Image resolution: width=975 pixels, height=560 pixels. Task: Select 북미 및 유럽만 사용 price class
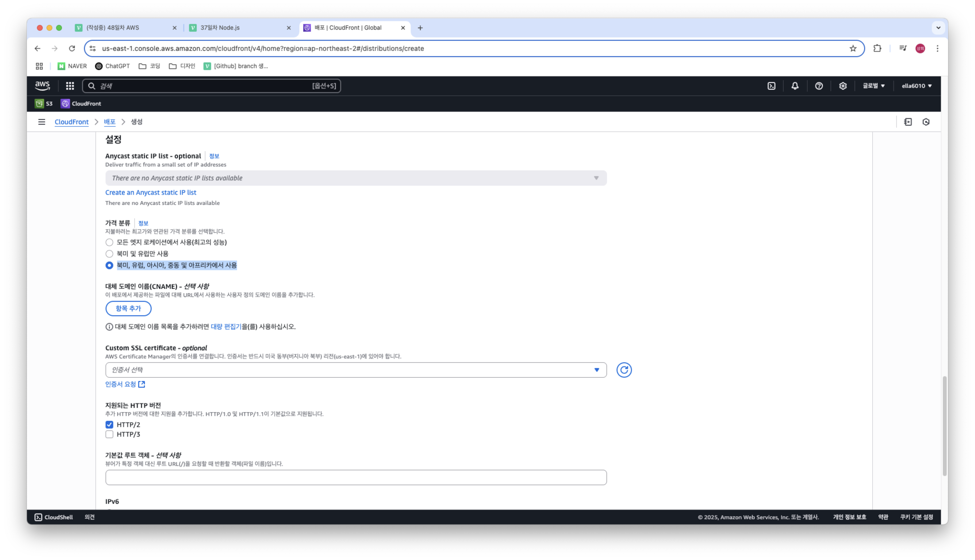click(109, 254)
